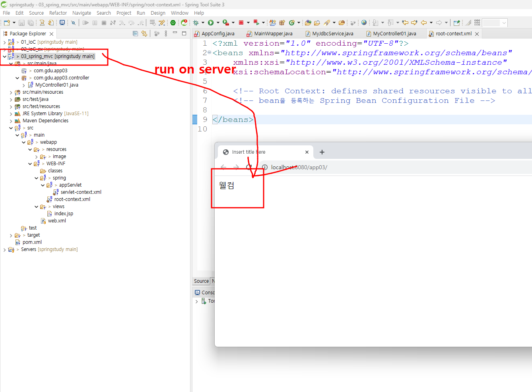Select root-context.xml in Package Explorer tree
Image resolution: width=532 pixels, height=392 pixels.
[x=72, y=199]
